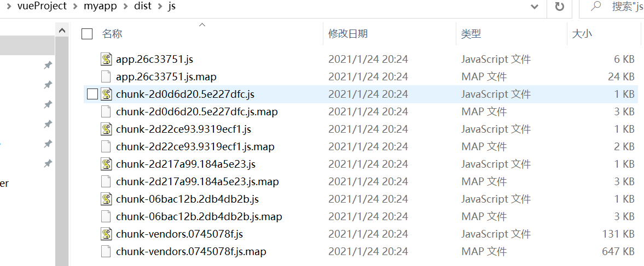Check the box beside chunk-2d0d6d20.5e227dfc.js

[x=93, y=94]
